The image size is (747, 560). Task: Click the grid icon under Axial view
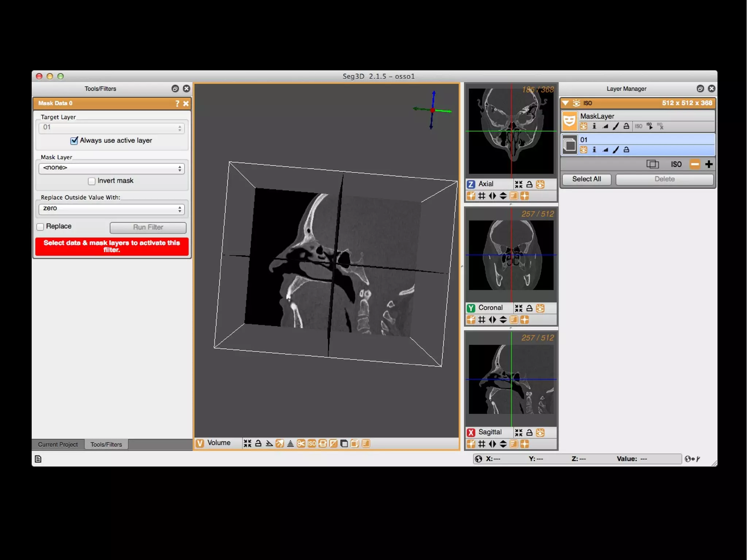tap(481, 196)
